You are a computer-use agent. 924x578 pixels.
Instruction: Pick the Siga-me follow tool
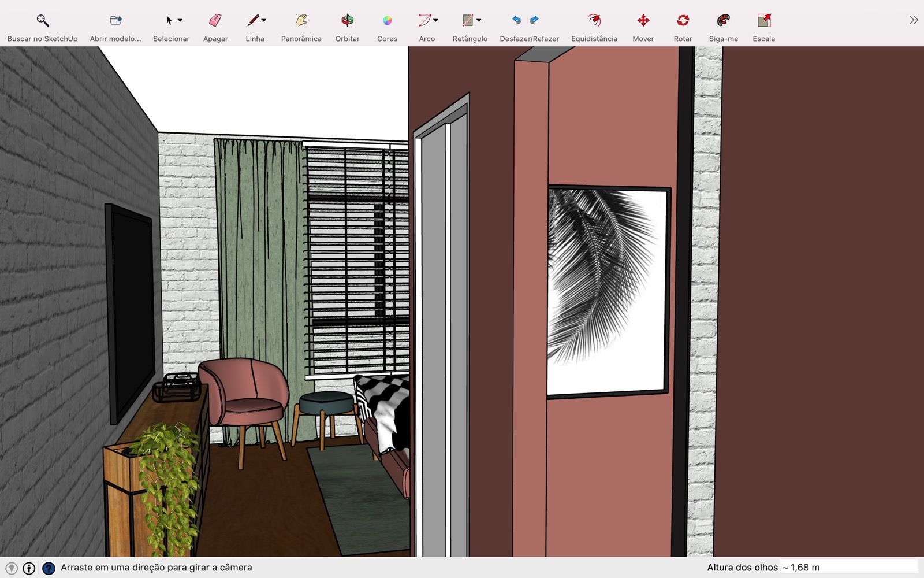pos(723,21)
